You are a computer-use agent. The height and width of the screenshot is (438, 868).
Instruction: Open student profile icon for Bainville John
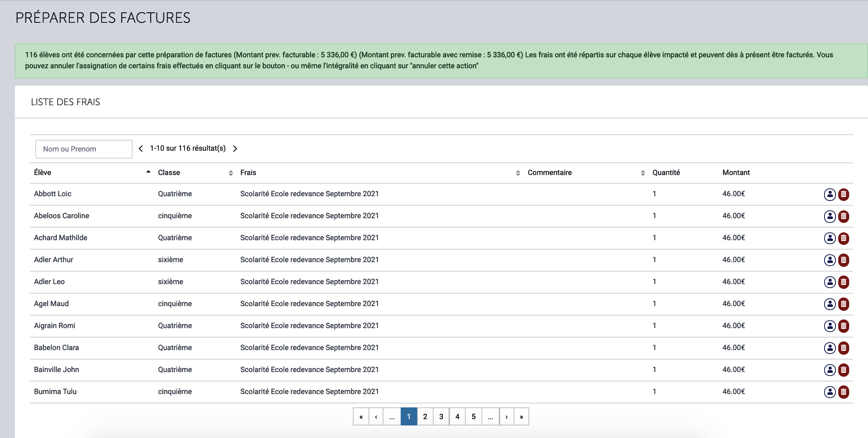click(830, 370)
